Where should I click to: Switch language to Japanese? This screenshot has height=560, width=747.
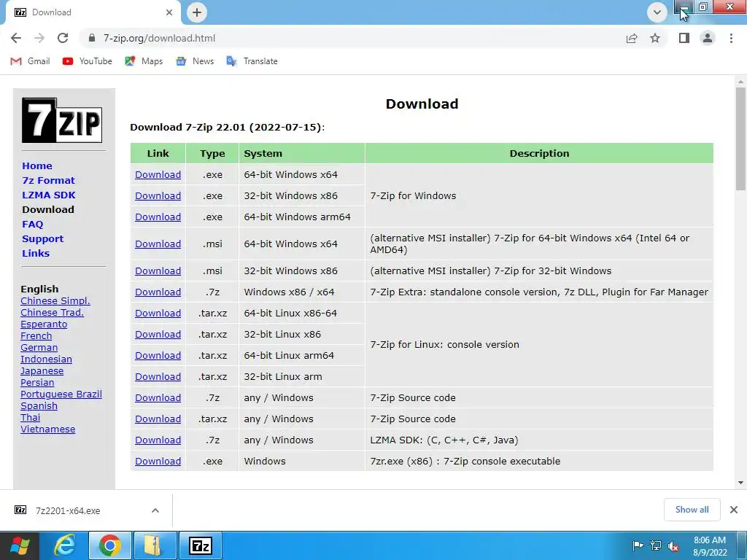point(42,371)
